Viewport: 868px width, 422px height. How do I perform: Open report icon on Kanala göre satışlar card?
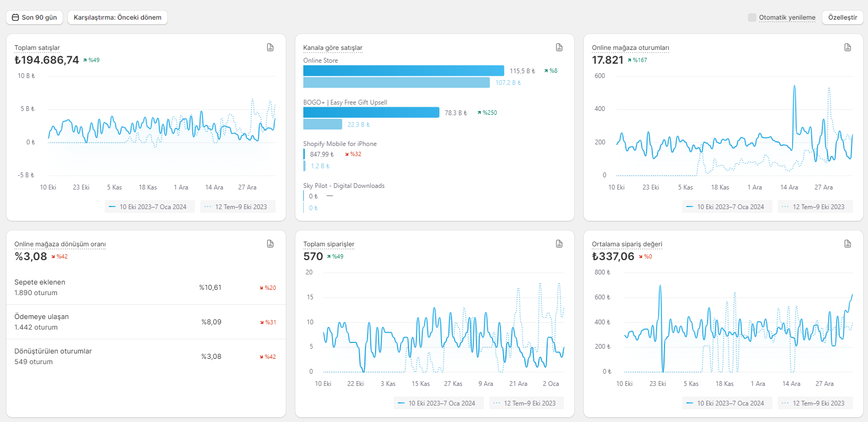coord(559,47)
